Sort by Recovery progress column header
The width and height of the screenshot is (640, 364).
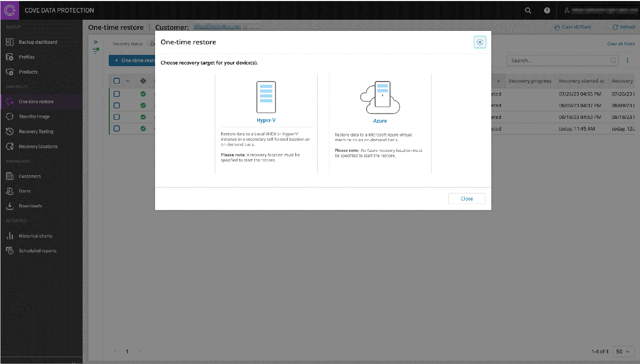pyautogui.click(x=530, y=81)
